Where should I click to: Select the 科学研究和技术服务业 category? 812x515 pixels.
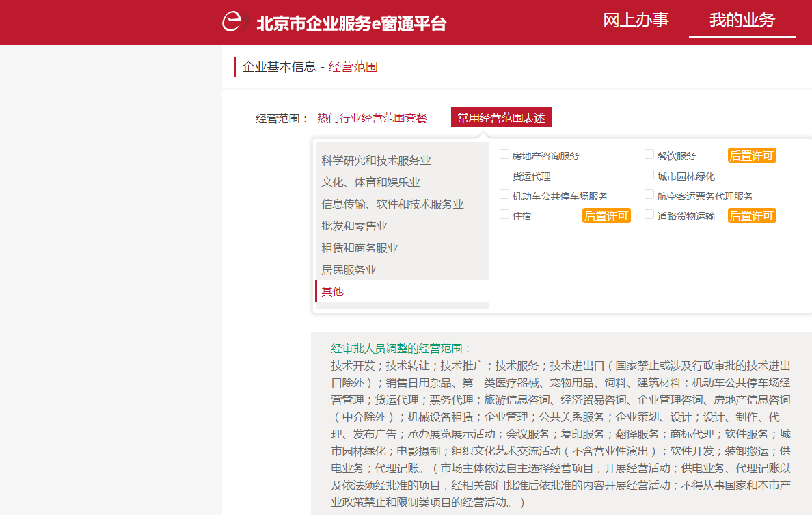pos(377,160)
